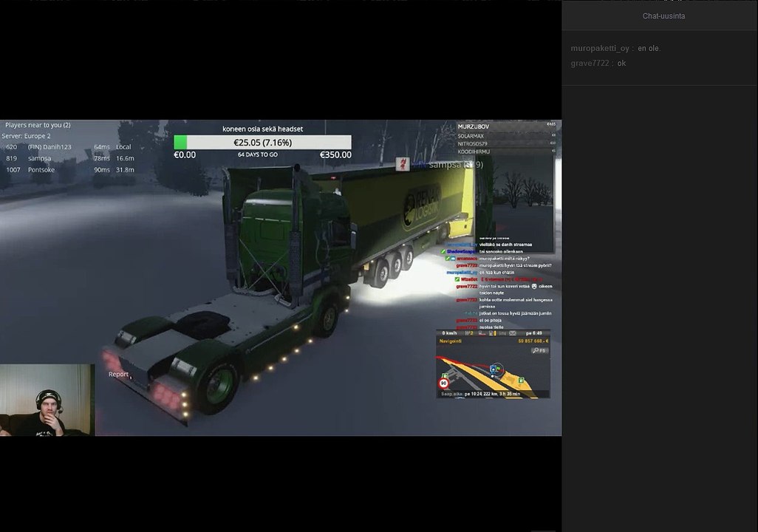The image size is (758, 532).
Task: Select SOLARMAX in top donors list
Action: pyautogui.click(x=471, y=136)
